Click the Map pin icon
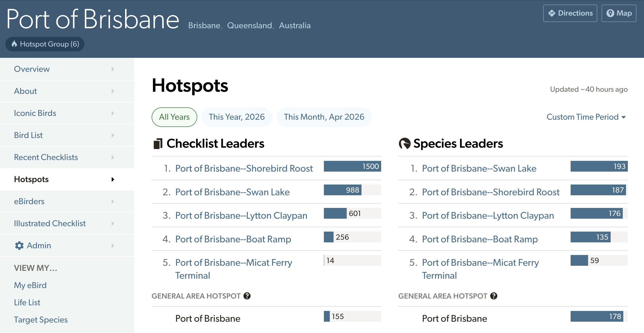644x333 pixels. click(x=610, y=13)
